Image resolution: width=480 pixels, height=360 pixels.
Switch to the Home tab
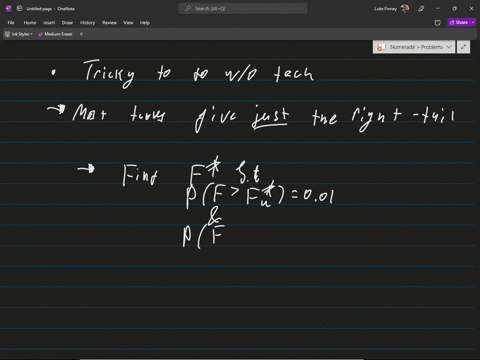(x=30, y=23)
